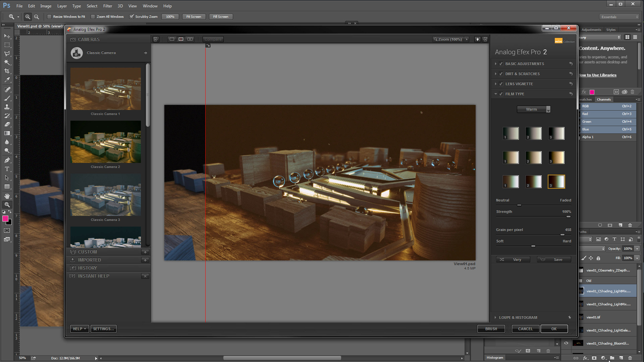644x362 pixels.
Task: Expand the Basic Adjustments section
Action: [495, 64]
